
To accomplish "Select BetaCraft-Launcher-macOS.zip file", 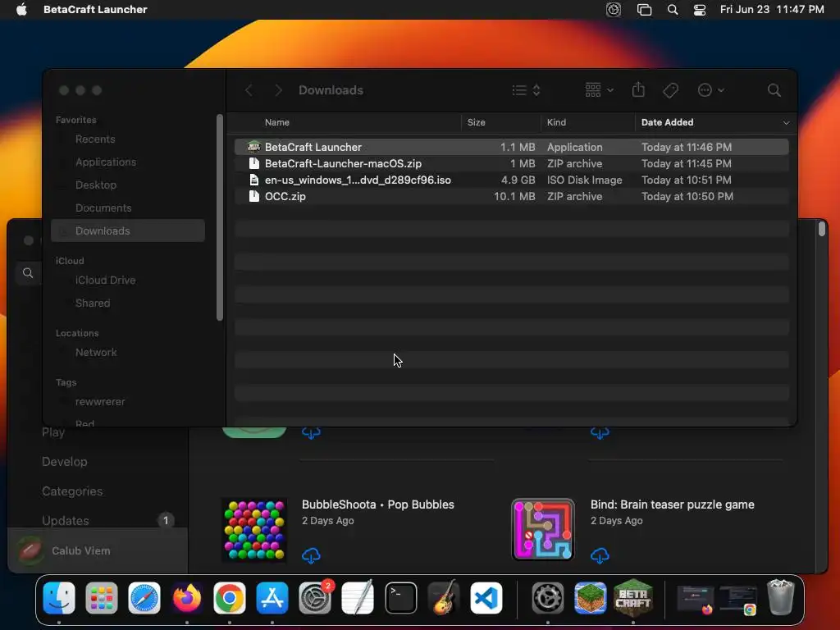I will tap(512, 163).
